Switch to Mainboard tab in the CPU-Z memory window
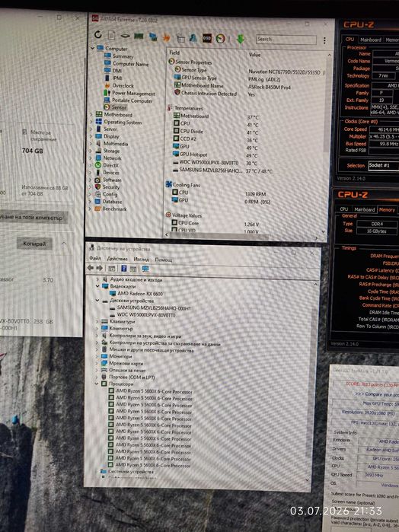Image resolution: width=399 pixels, height=532 pixels. [x=364, y=209]
